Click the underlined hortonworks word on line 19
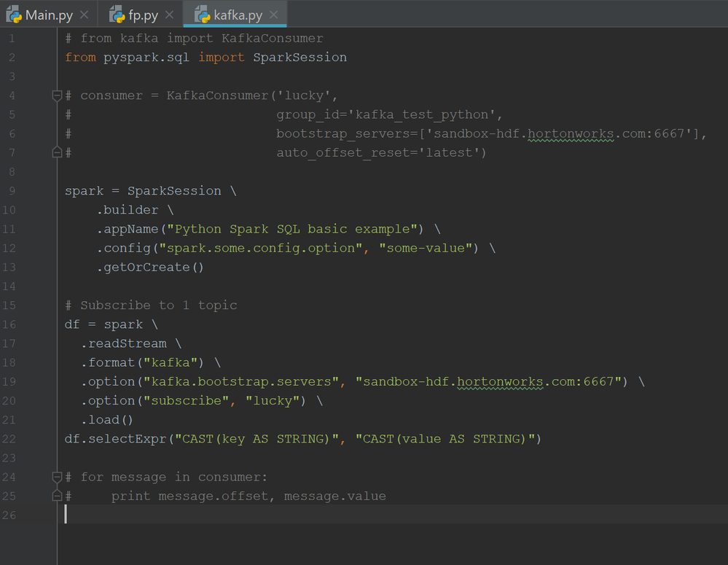 point(500,381)
